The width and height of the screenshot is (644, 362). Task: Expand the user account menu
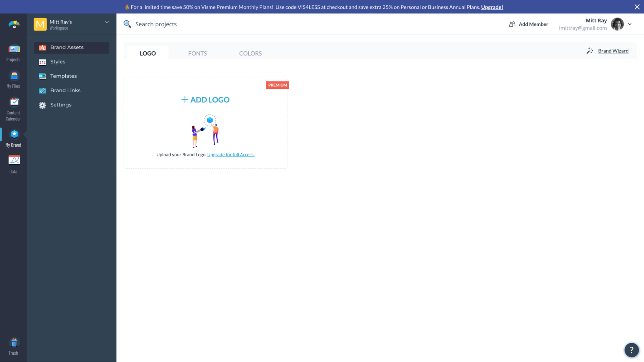click(x=630, y=24)
